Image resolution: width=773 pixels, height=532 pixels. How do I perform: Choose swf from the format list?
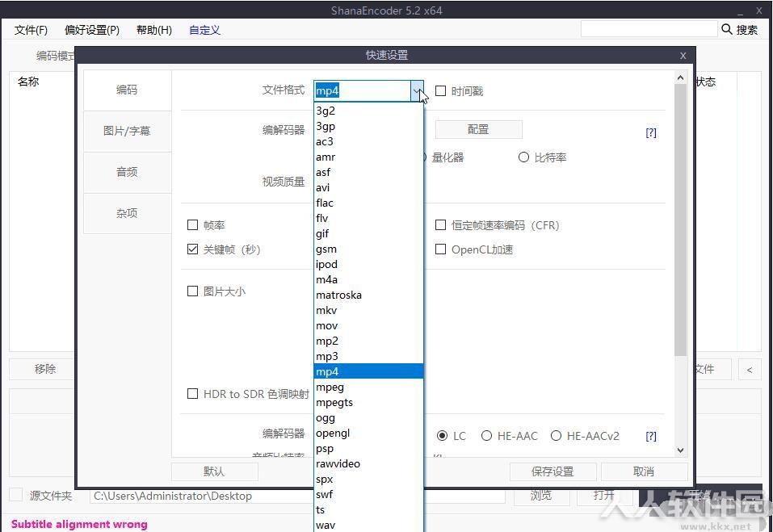tap(369, 494)
